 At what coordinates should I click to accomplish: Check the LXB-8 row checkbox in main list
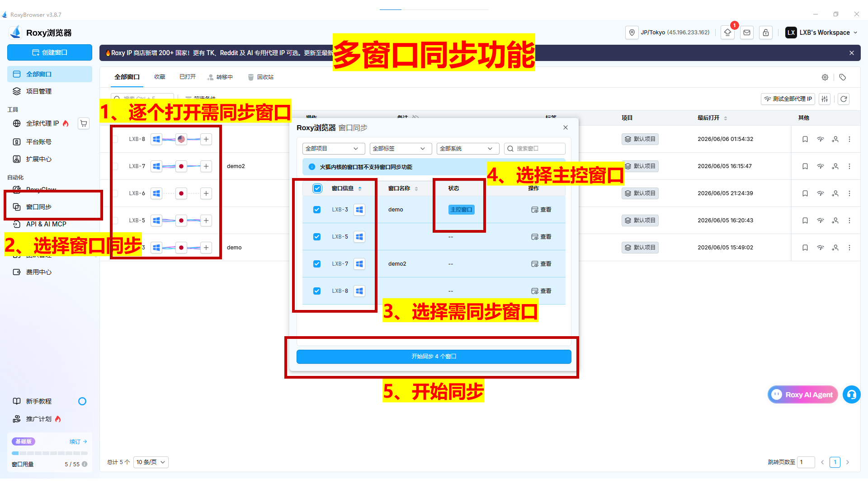pyautogui.click(x=115, y=139)
